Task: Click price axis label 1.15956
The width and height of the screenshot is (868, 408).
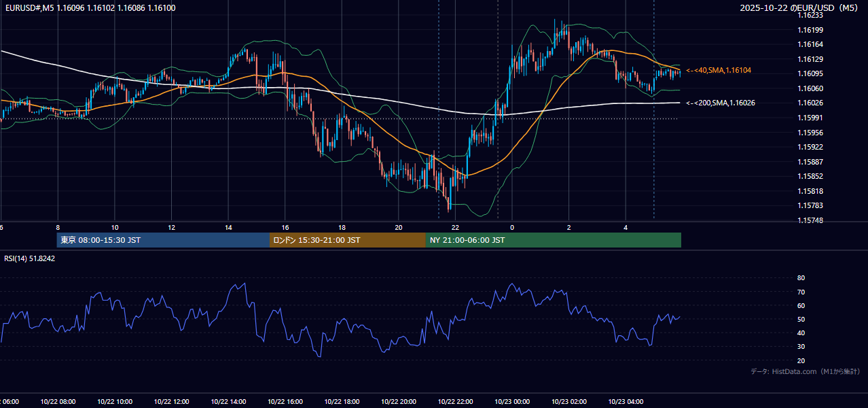Action: tap(810, 133)
